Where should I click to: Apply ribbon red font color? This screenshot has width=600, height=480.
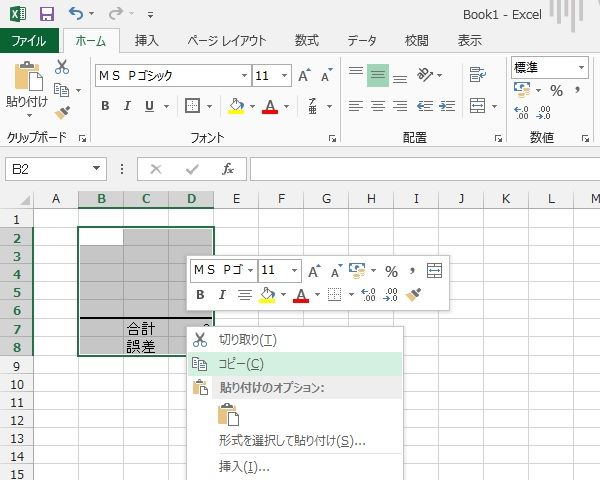[x=270, y=106]
